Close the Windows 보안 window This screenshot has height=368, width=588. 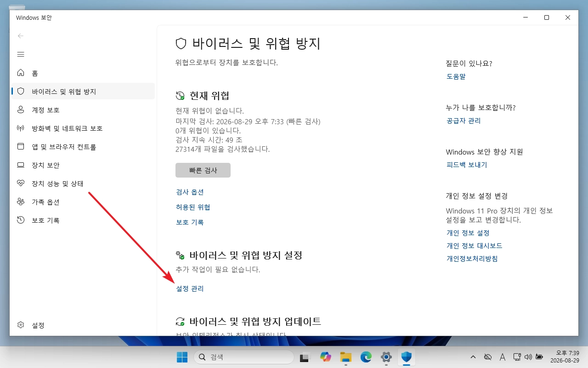tap(568, 17)
